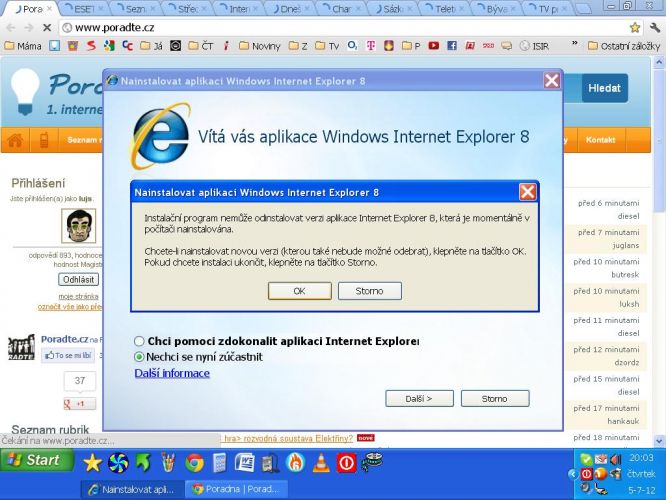Open the 'moje stránka' link
This screenshot has width=666, height=500.
point(79,296)
